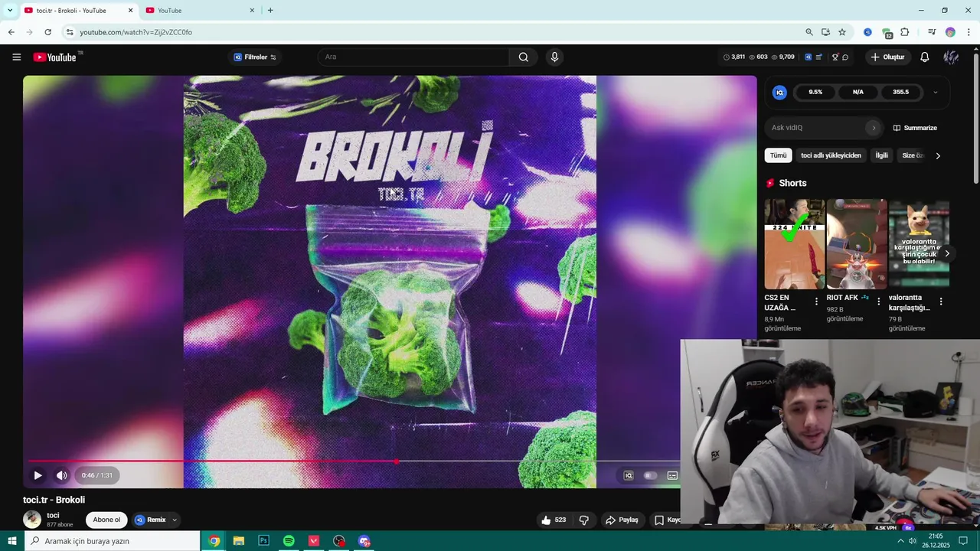This screenshot has height=551, width=980.
Task: Open options for the valorantta short
Action: 940,302
